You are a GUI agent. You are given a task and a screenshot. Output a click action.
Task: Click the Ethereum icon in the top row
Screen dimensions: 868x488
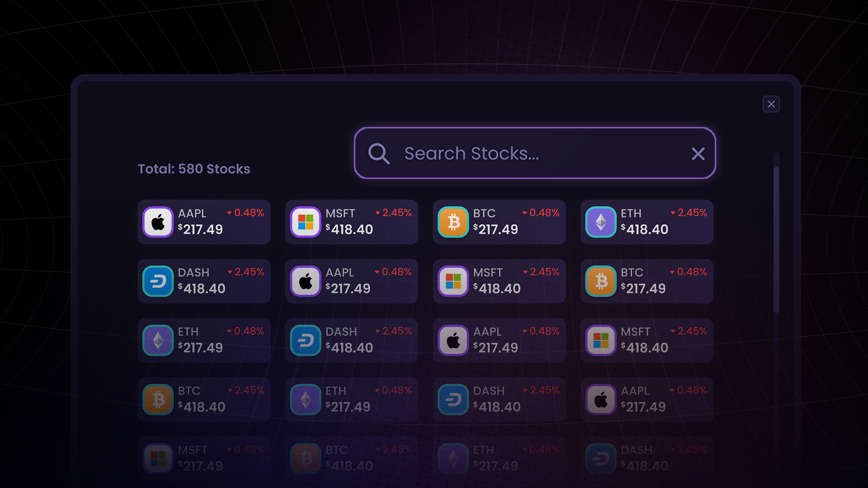(601, 222)
